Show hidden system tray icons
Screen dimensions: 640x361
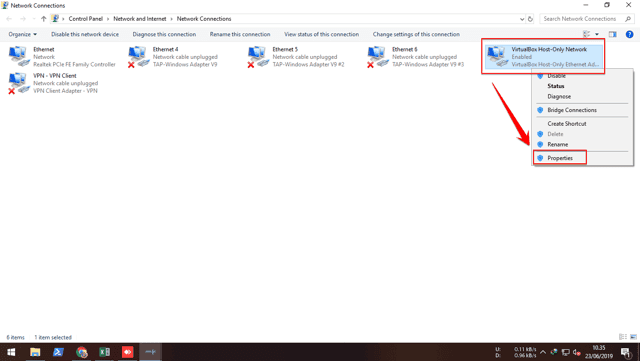click(543, 352)
